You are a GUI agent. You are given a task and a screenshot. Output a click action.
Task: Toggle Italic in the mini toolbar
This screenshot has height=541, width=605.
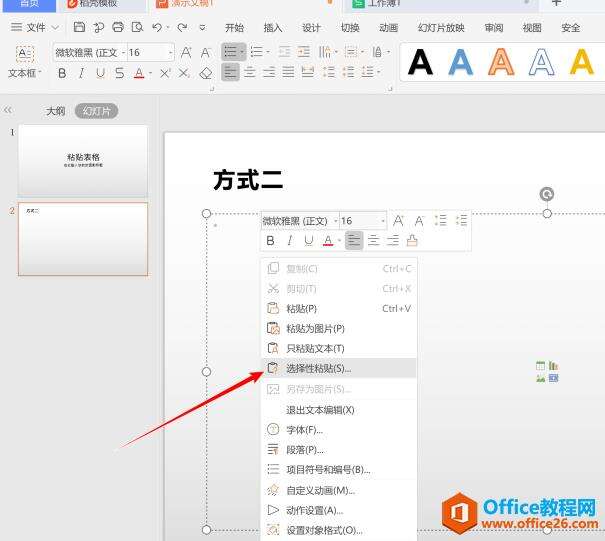point(290,241)
